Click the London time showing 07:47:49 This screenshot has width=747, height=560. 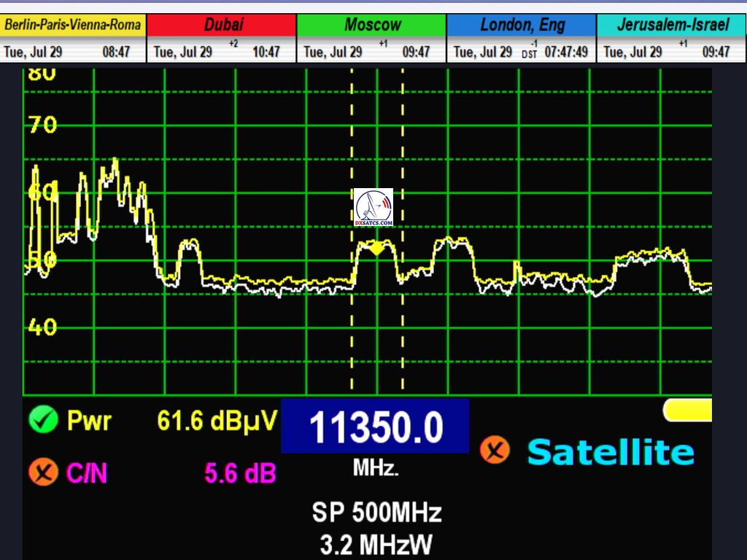(x=566, y=52)
